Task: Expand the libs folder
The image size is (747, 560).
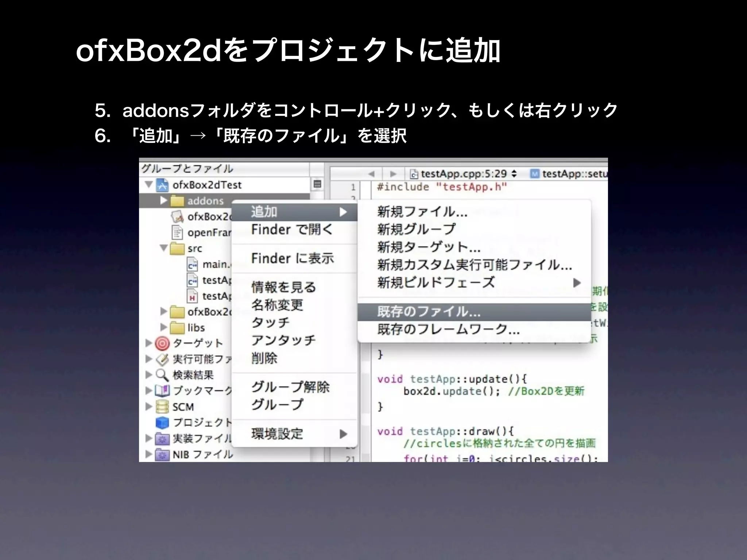Action: (163, 327)
